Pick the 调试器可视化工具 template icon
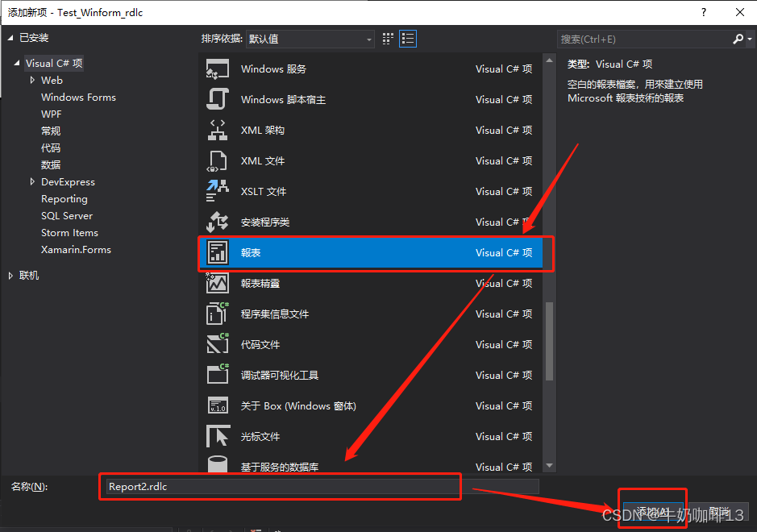This screenshot has height=532, width=757. point(217,375)
